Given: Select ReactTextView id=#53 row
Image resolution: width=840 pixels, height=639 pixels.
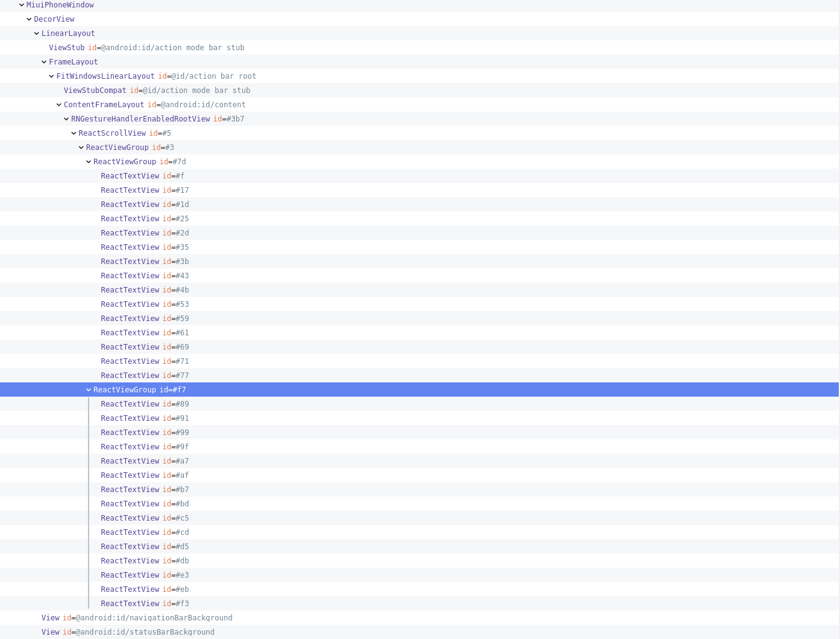Looking at the screenshot, I should tap(419, 304).
